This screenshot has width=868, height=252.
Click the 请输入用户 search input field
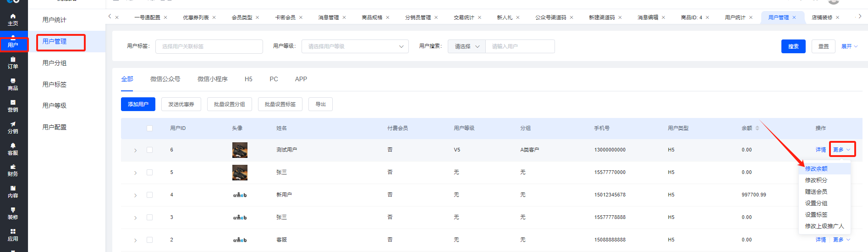[x=520, y=46]
